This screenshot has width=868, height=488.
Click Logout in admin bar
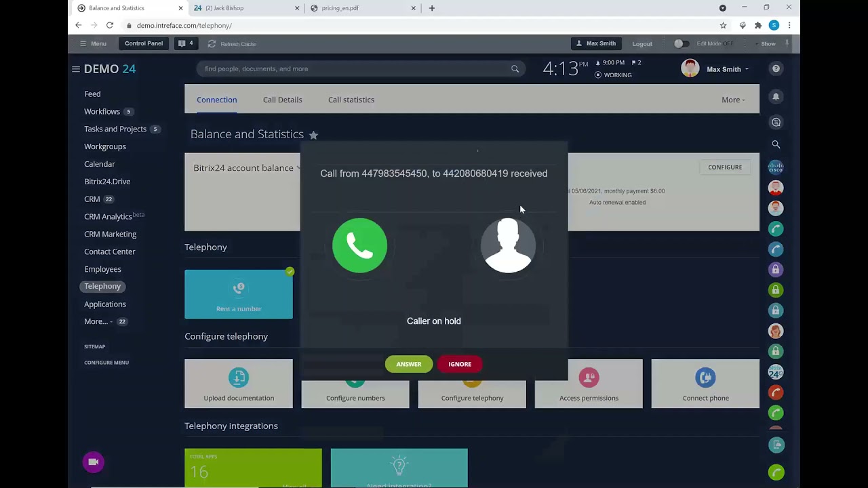coord(642,44)
